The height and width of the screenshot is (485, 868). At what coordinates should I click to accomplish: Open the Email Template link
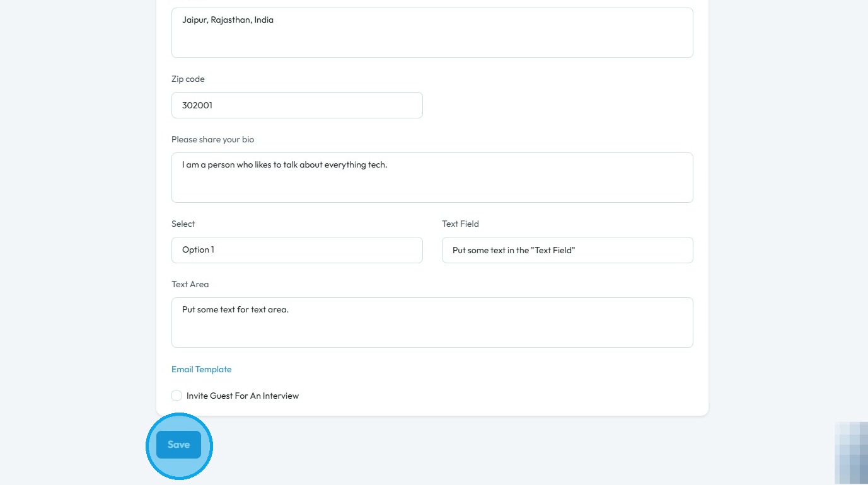point(201,369)
